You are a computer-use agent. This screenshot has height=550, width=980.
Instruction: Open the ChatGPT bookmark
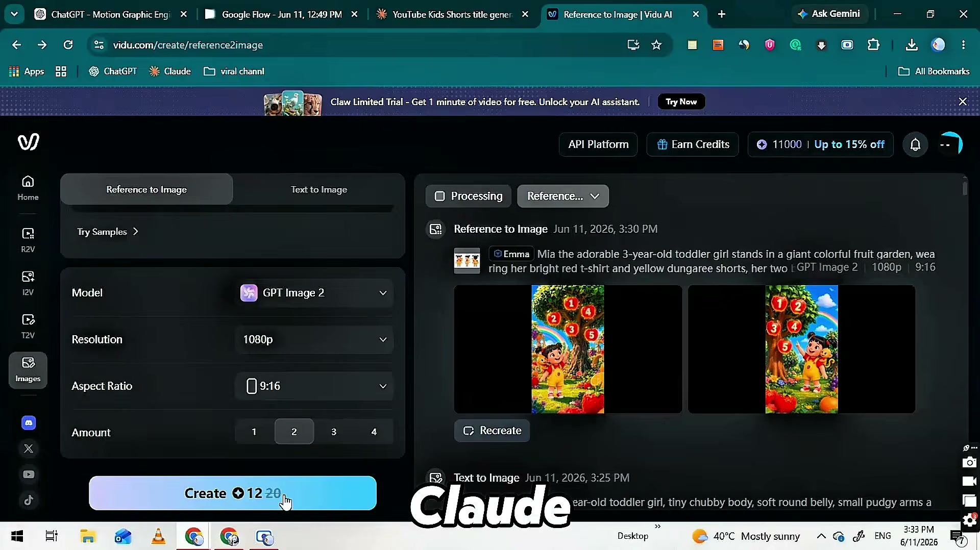pyautogui.click(x=113, y=71)
